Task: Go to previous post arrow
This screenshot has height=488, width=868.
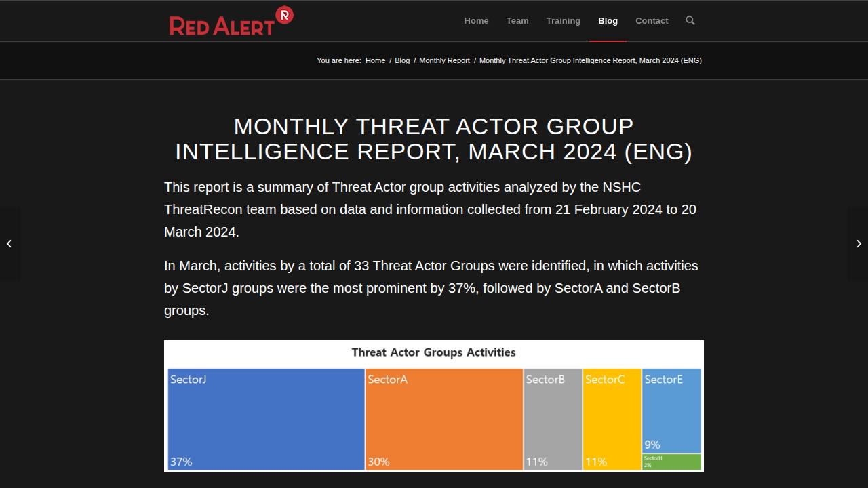Action: click(9, 244)
